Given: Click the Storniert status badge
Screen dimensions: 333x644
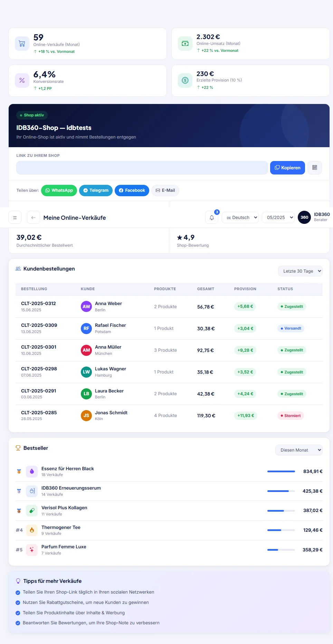Looking at the screenshot, I should coord(291,416).
